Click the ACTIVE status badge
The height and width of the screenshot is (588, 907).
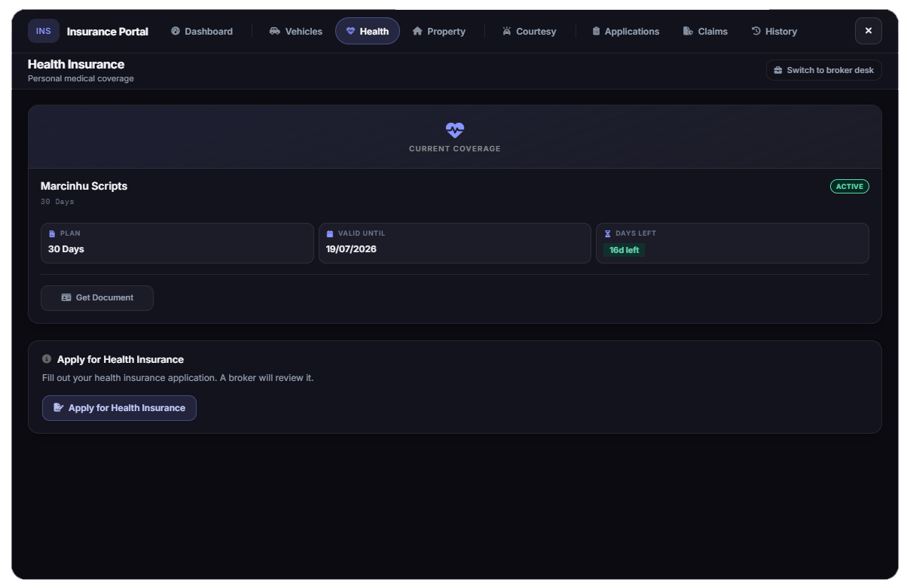(850, 186)
